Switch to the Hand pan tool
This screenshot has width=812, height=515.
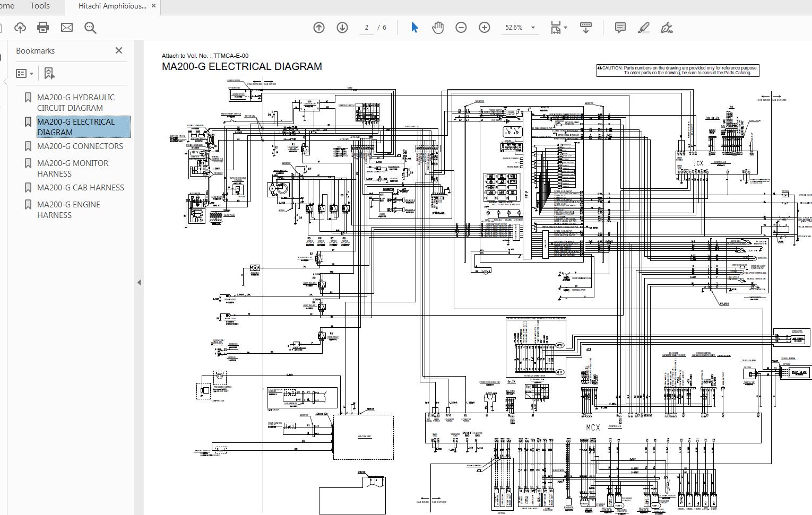(x=438, y=27)
